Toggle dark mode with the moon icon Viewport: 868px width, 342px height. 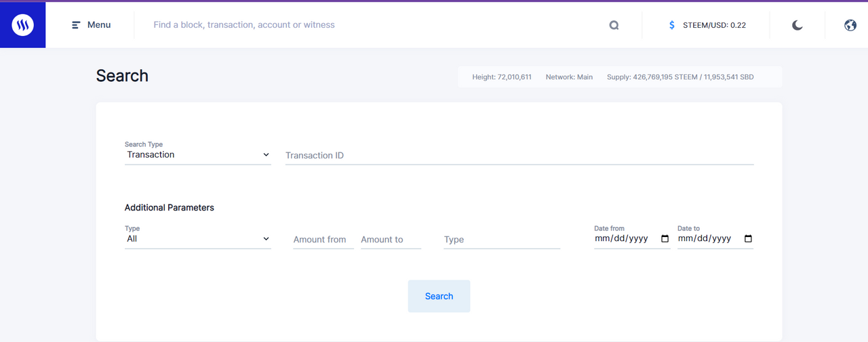pyautogui.click(x=797, y=25)
